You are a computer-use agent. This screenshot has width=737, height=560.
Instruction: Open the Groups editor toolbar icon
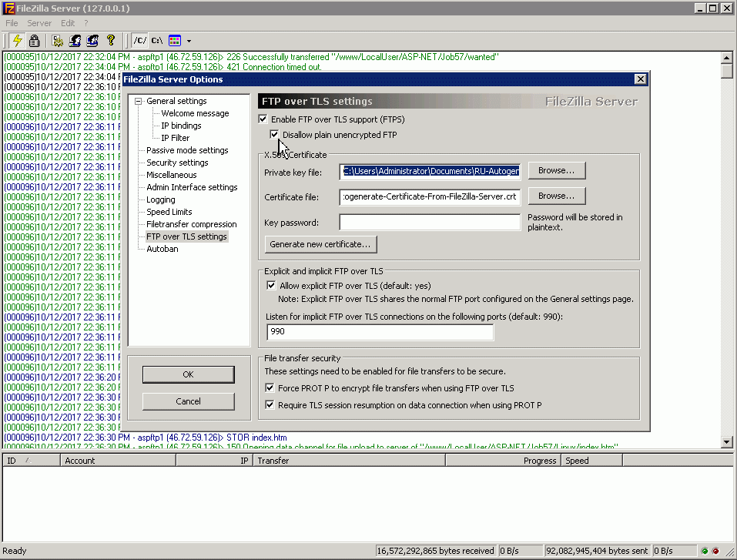tap(92, 40)
